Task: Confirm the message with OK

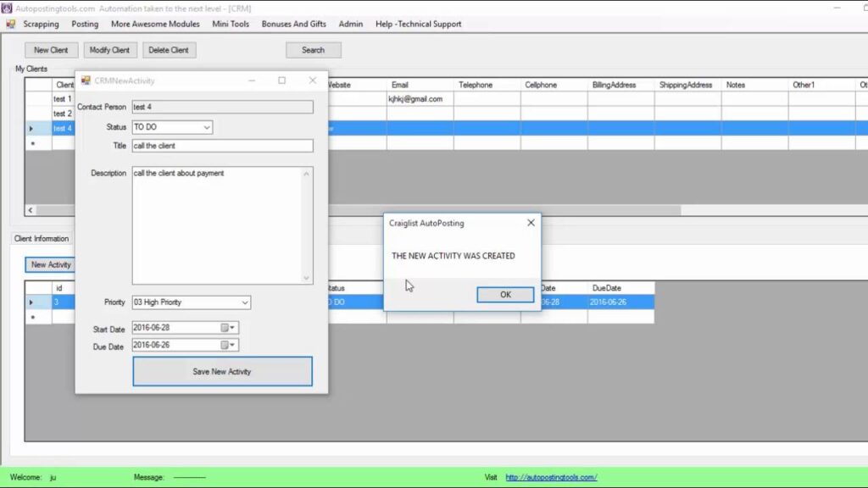Action: (505, 294)
